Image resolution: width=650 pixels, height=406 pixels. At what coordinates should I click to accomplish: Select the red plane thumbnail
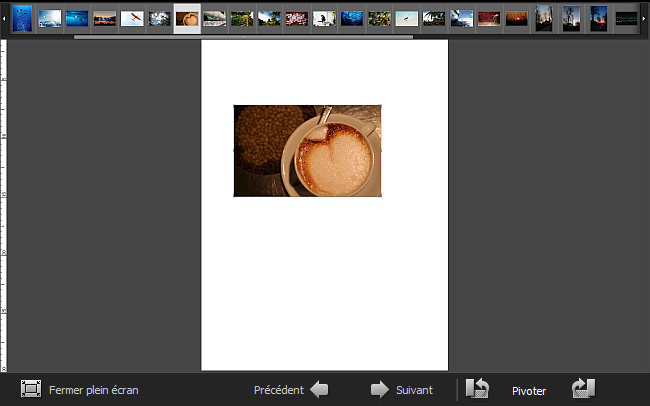click(x=132, y=19)
